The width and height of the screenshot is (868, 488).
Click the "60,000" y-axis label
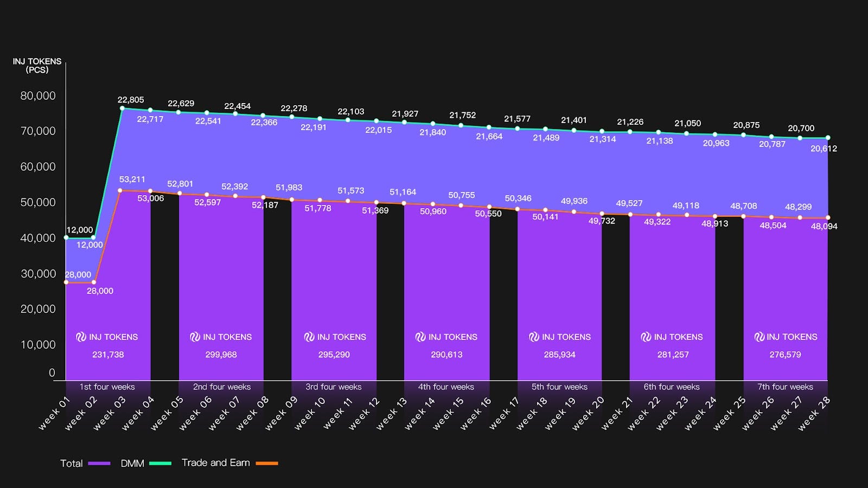point(38,167)
